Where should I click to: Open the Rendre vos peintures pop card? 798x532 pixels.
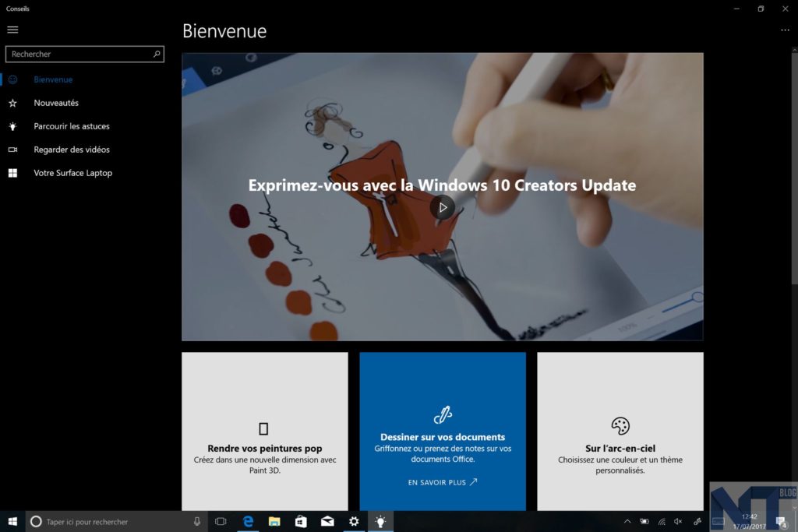click(x=265, y=432)
